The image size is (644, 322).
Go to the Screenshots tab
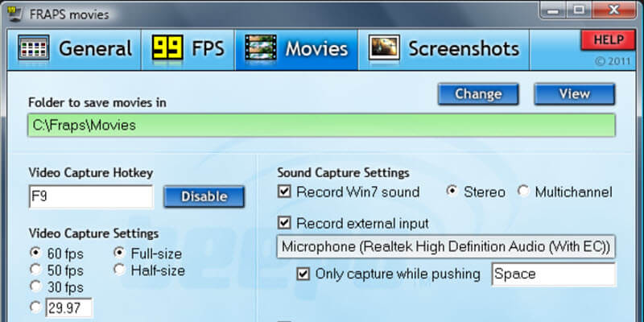tap(444, 49)
